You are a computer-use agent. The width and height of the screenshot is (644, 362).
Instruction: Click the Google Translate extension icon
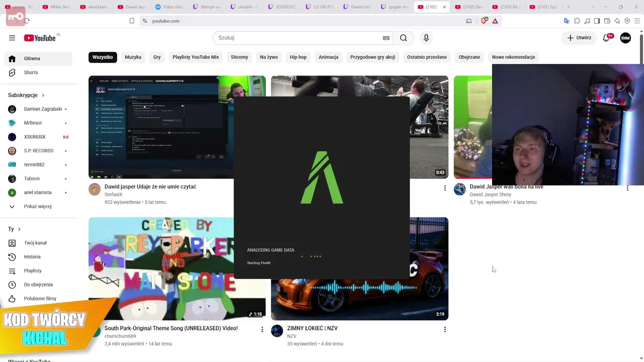click(567, 21)
